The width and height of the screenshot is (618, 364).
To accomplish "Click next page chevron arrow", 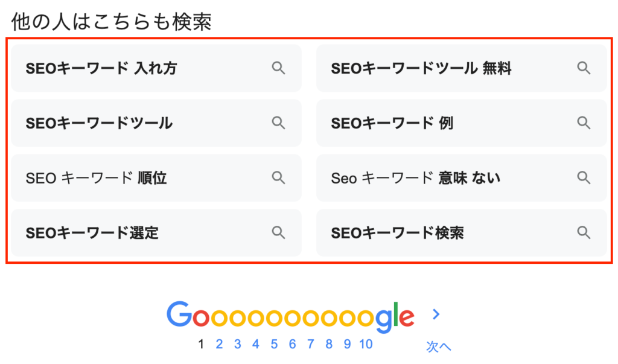I will 436,314.
